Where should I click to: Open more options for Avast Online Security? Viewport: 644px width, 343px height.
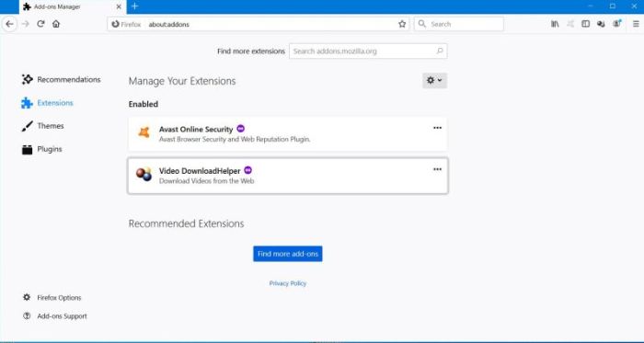pyautogui.click(x=437, y=128)
